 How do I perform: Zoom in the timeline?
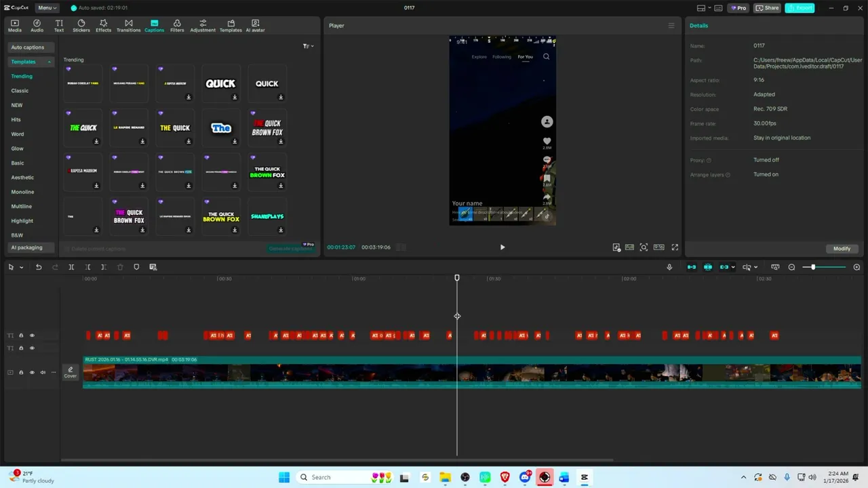pos(856,267)
